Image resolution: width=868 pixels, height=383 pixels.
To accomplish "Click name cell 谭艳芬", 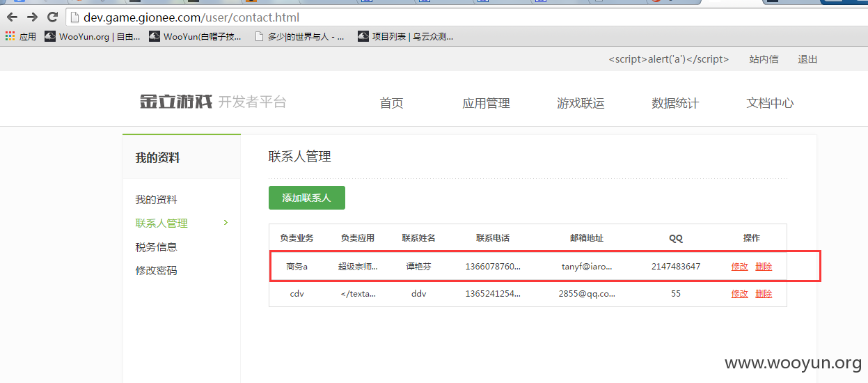I will (418, 267).
